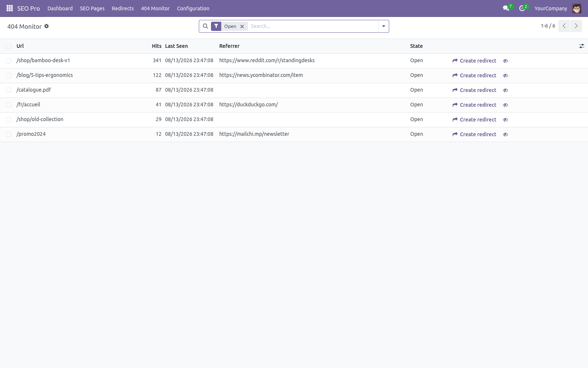Expand the search options dropdown arrow

pyautogui.click(x=383, y=26)
